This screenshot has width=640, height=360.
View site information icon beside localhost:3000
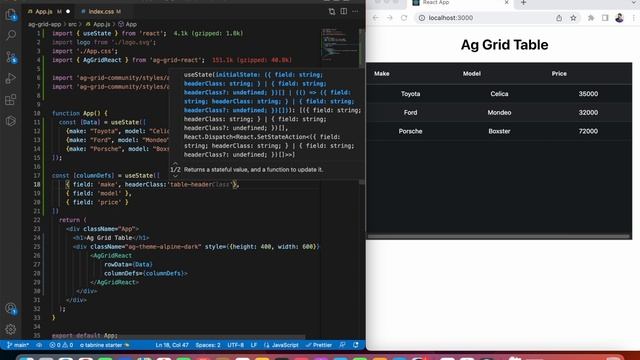click(x=422, y=18)
